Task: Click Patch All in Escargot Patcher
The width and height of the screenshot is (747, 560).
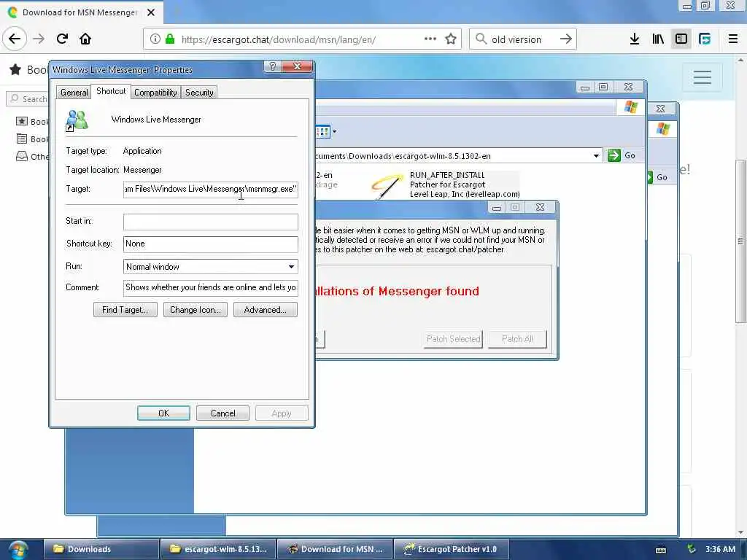Action: pyautogui.click(x=517, y=339)
